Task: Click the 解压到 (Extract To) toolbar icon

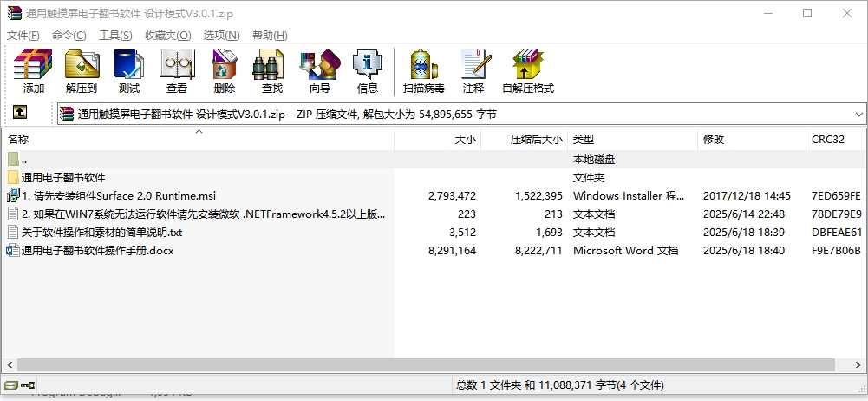Action: click(x=82, y=65)
